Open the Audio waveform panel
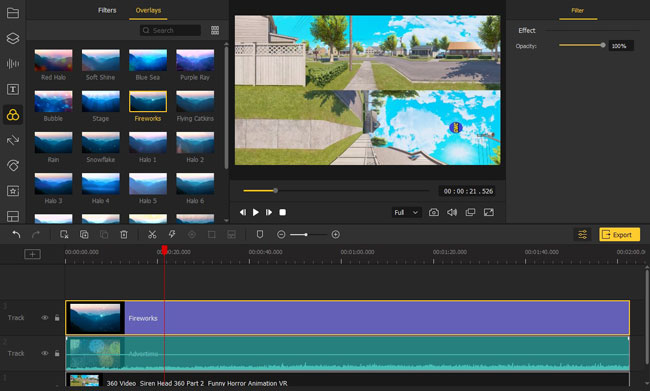Screen dimensions: 650x391 [13, 63]
